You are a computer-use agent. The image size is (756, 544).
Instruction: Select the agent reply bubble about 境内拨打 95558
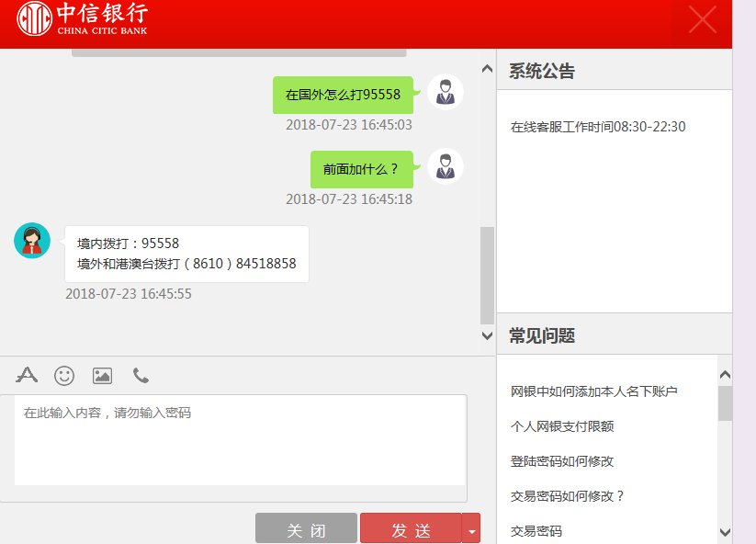(x=186, y=254)
